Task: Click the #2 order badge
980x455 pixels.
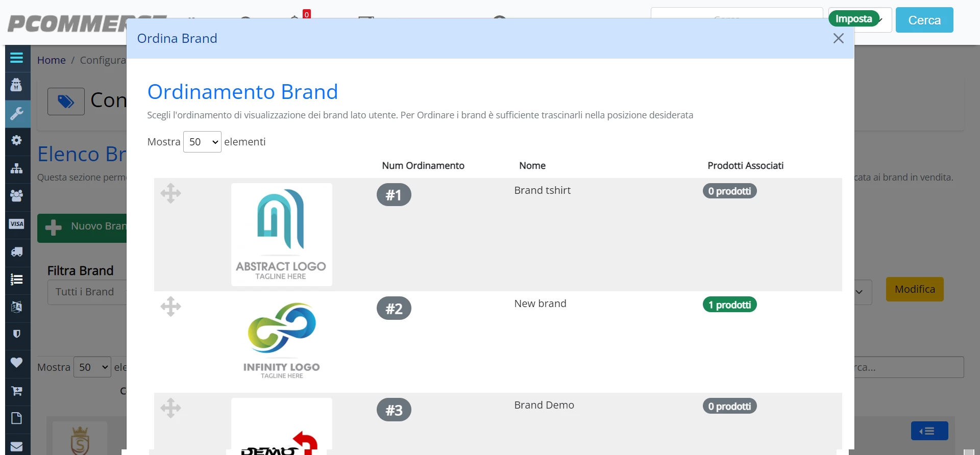Action: (394, 309)
